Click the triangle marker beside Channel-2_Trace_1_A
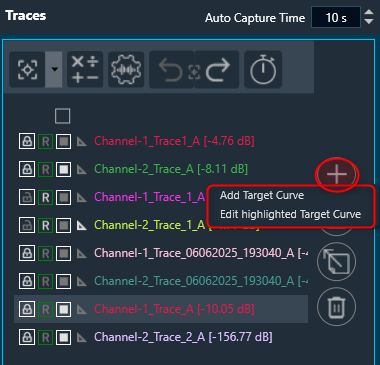 click(82, 226)
